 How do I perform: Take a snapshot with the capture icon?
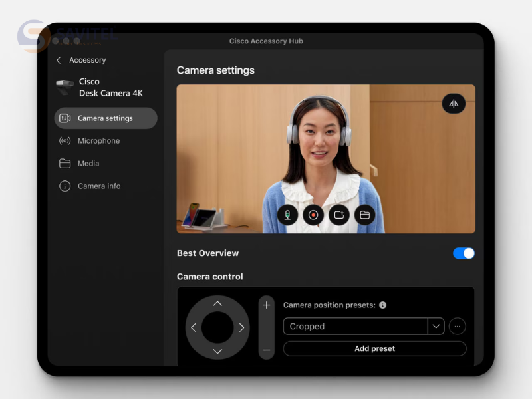(x=339, y=215)
